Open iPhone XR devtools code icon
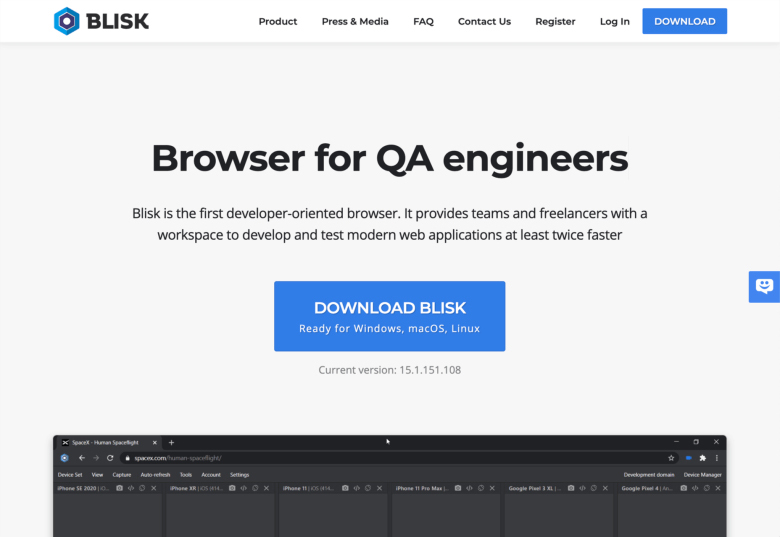The width and height of the screenshot is (780, 537). 243,488
